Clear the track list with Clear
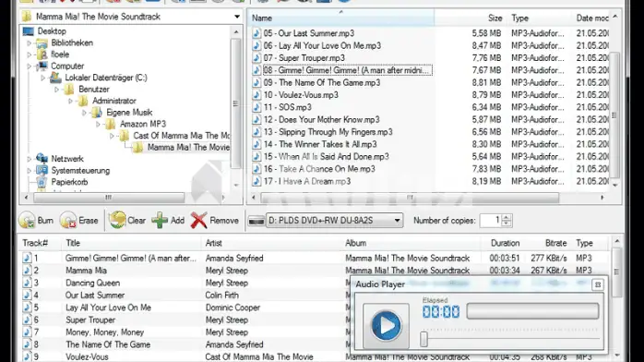The image size is (644, 362). (x=127, y=221)
